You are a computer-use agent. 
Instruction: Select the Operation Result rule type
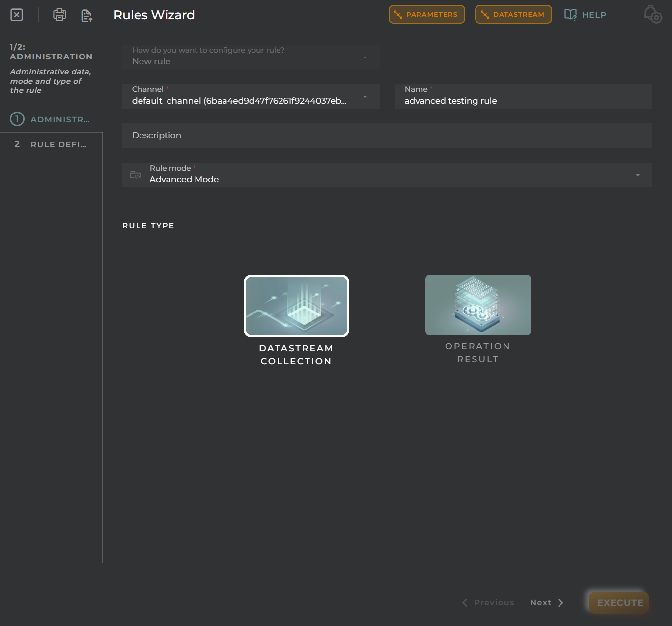478,305
